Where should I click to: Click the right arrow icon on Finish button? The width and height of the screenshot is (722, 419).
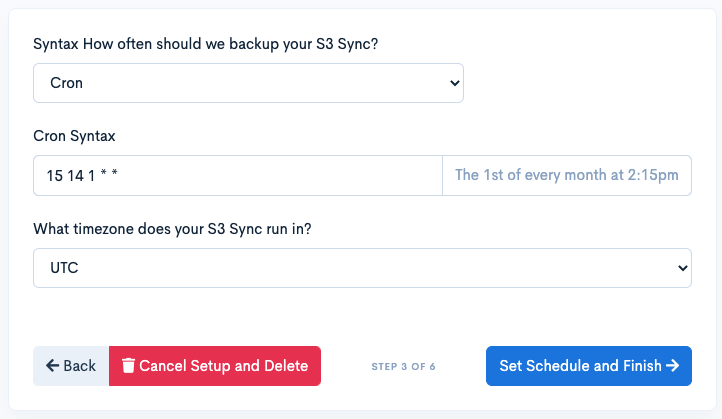point(672,366)
